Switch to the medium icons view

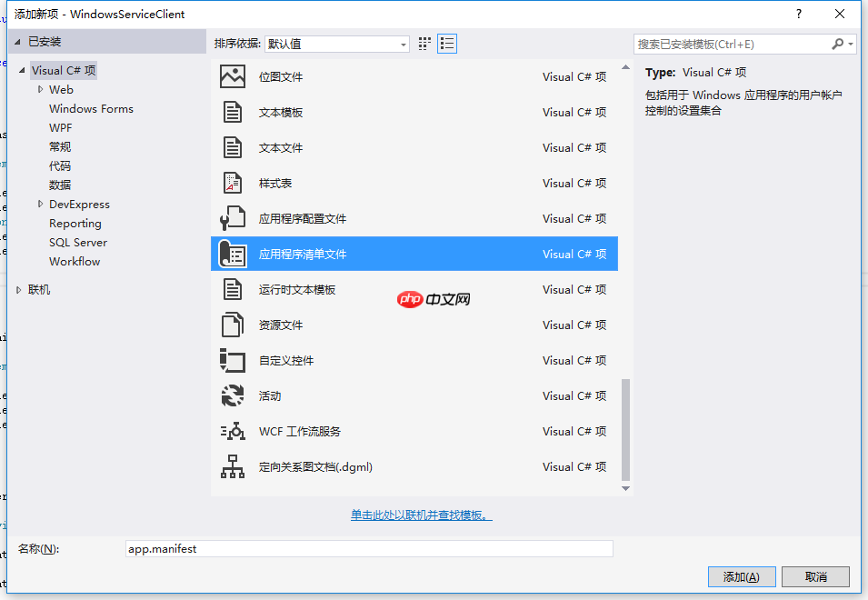[x=424, y=43]
